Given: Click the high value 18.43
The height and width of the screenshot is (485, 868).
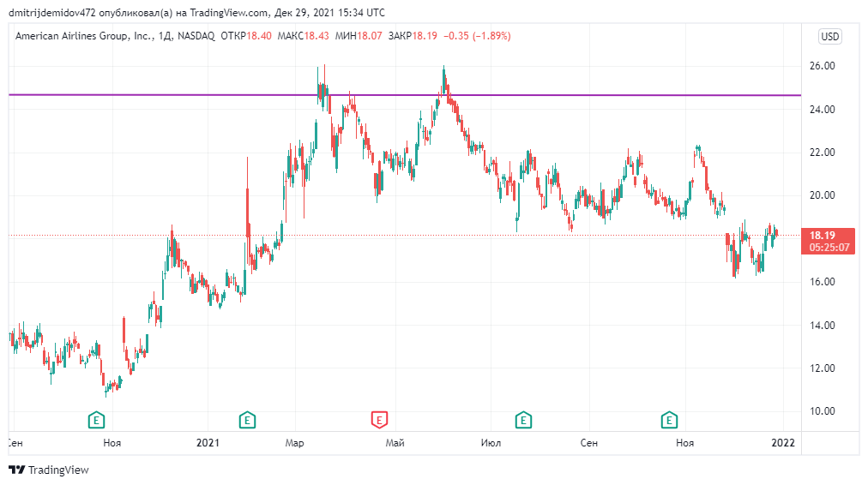Looking at the screenshot, I should (x=316, y=36).
